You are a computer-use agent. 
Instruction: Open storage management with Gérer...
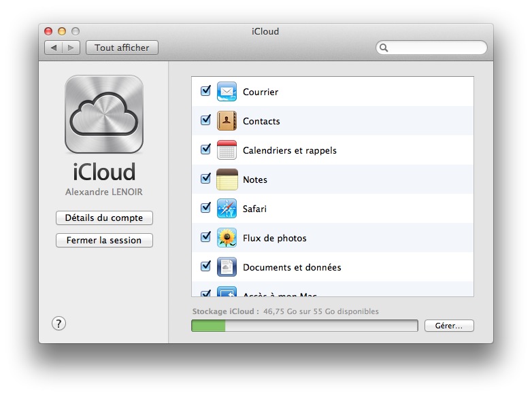tap(448, 326)
